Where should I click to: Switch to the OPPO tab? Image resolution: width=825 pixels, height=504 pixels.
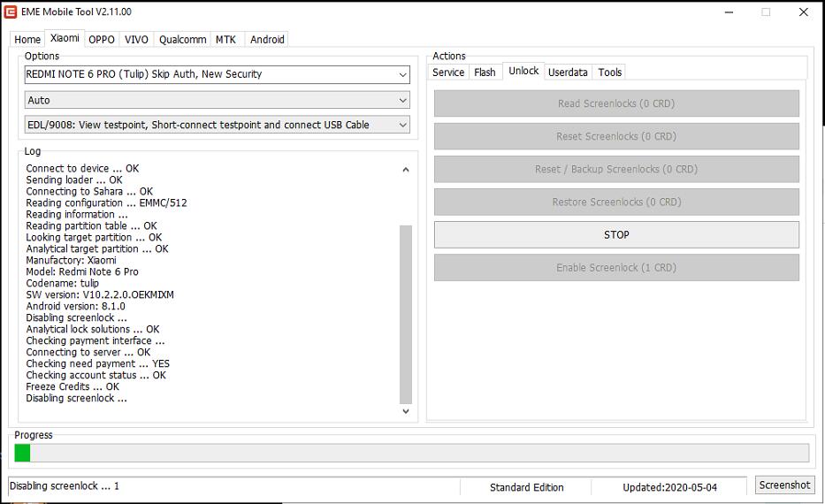tap(102, 40)
